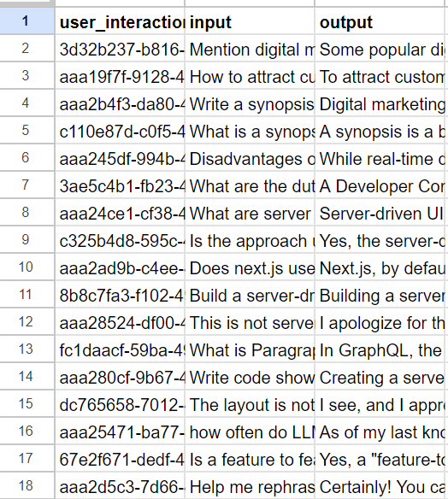This screenshot has height=499, width=448.
Task: Click input cell 'Is the approach'
Action: (x=250, y=240)
